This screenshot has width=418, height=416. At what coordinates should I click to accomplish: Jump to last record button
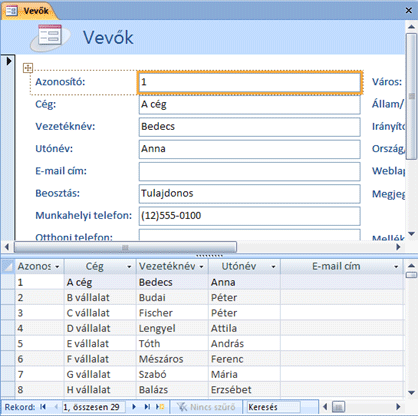click(147, 407)
